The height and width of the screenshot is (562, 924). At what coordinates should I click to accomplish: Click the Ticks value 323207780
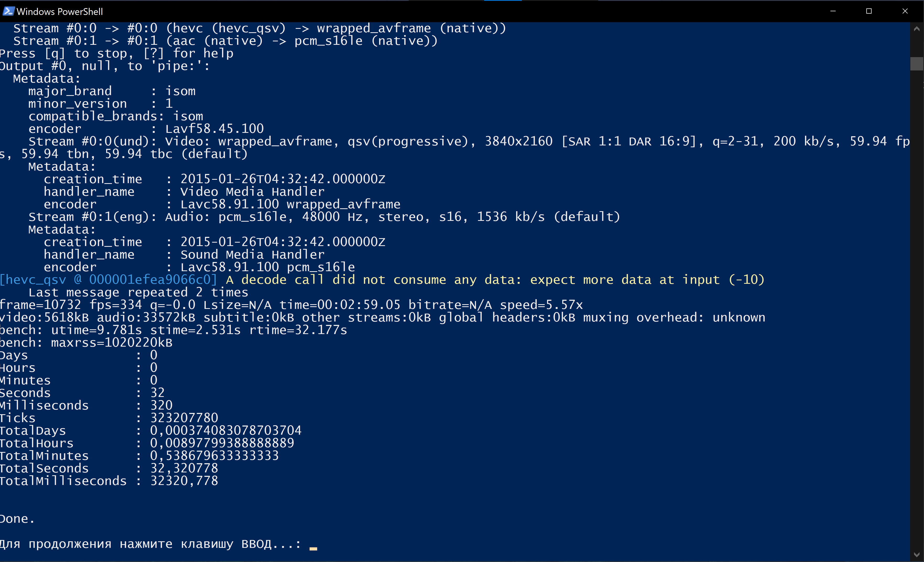(x=184, y=418)
